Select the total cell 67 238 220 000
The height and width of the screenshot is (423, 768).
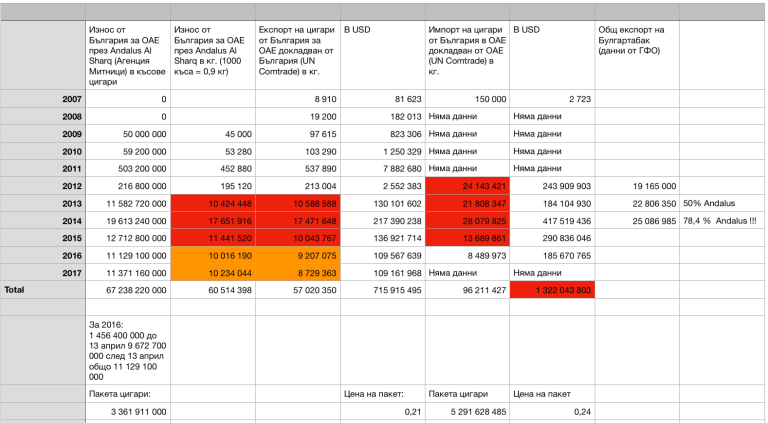126,288
